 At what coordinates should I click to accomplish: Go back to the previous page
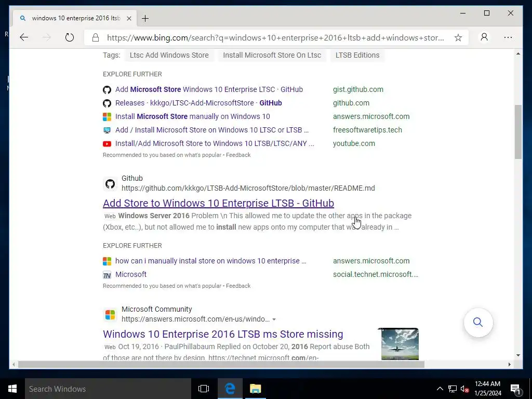24,37
